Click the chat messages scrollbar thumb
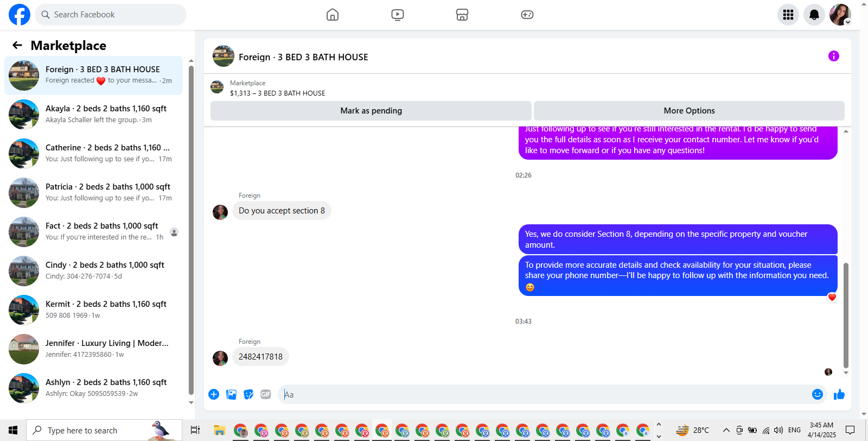Screen dimensions: 868x441 click(846, 315)
